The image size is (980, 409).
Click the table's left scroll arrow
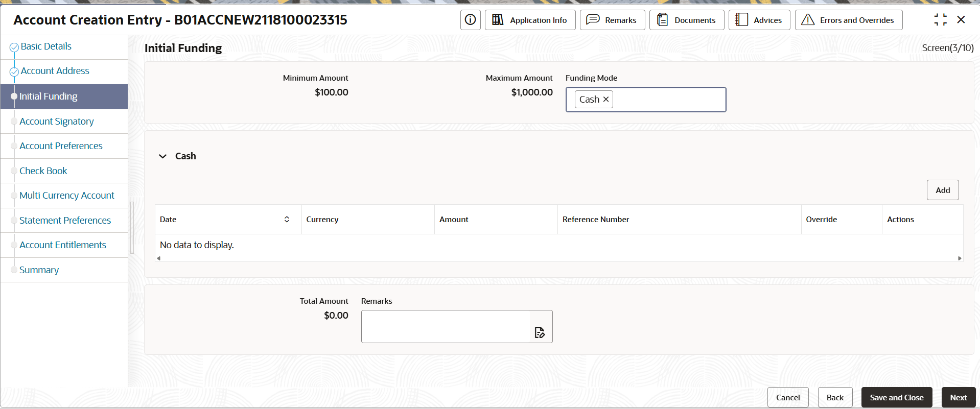tap(159, 258)
